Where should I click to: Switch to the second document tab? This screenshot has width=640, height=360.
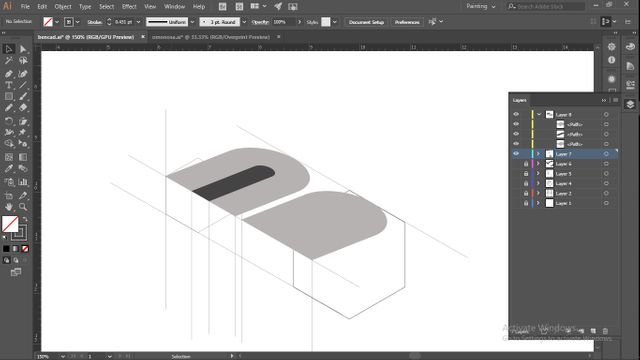211,37
